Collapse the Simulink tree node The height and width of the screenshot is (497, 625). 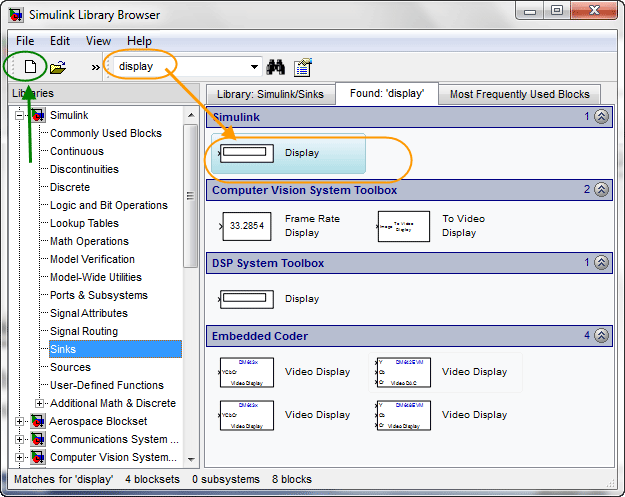[x=19, y=116]
